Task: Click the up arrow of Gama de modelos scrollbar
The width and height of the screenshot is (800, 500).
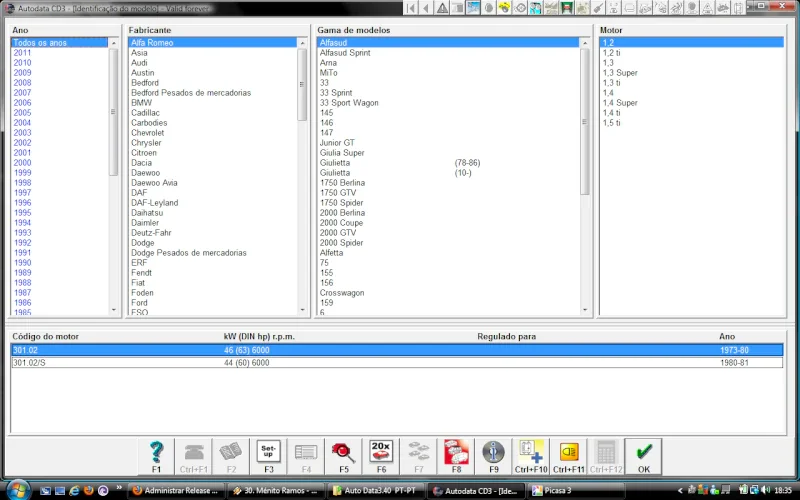Action: coord(585,43)
